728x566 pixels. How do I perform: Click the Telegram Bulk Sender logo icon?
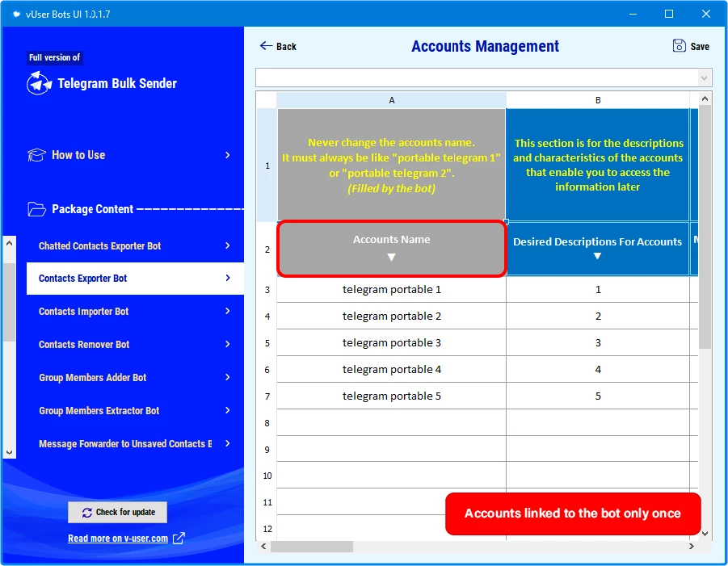click(x=39, y=83)
